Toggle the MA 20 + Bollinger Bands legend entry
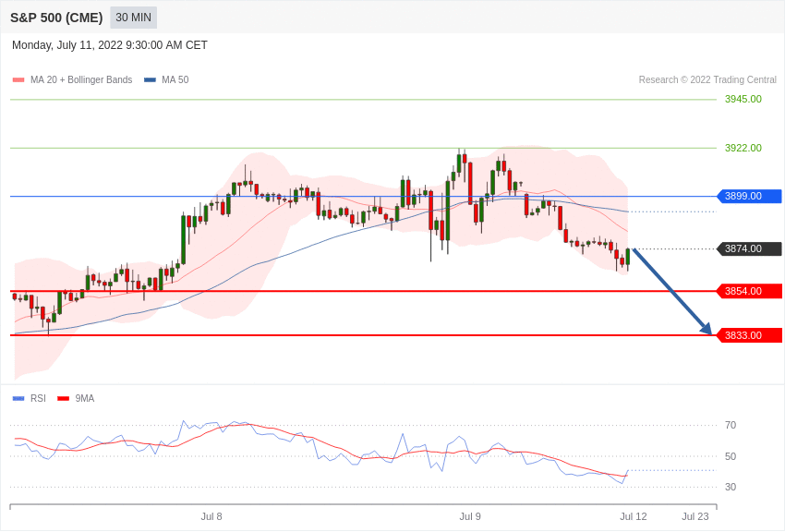The height and width of the screenshot is (532, 785). pyautogui.click(x=73, y=79)
